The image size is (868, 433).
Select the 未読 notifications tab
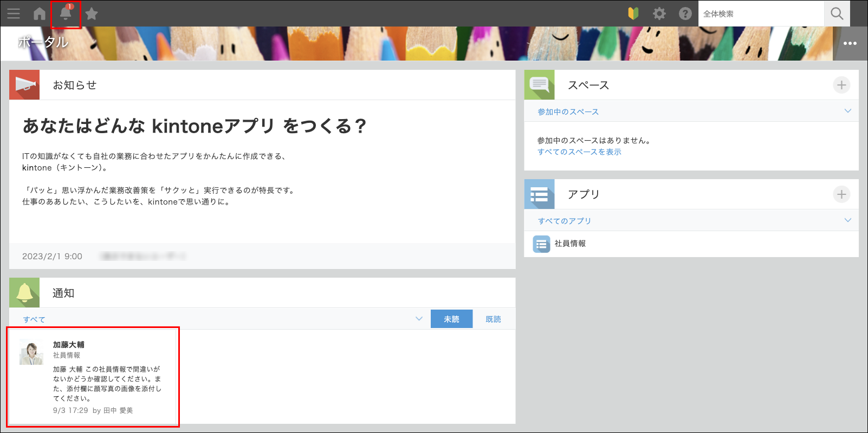(451, 319)
